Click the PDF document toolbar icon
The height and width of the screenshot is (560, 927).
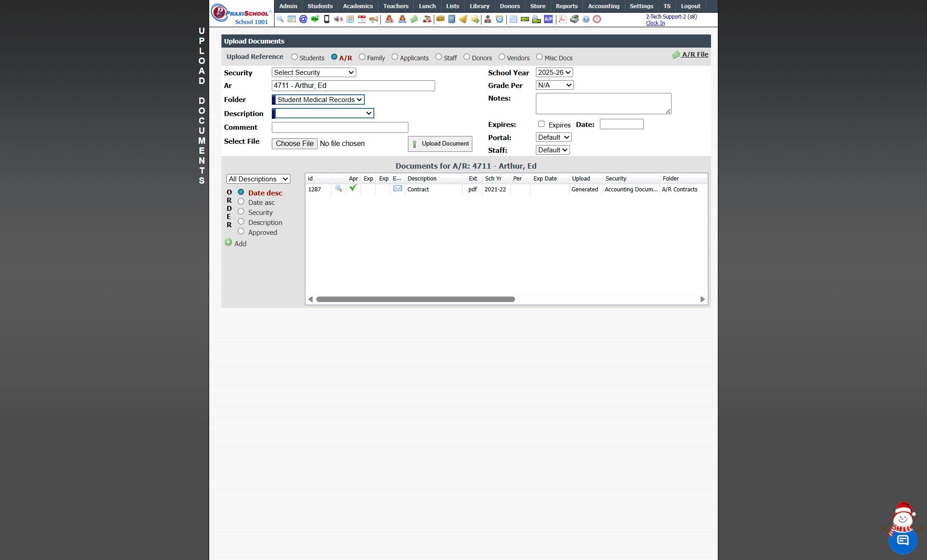click(562, 19)
